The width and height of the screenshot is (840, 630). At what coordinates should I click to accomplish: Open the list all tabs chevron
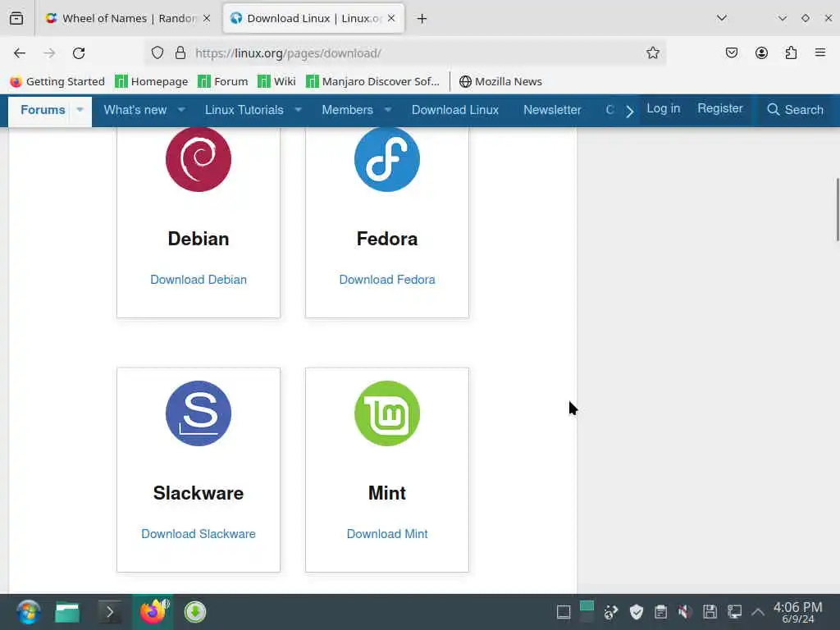tap(722, 18)
